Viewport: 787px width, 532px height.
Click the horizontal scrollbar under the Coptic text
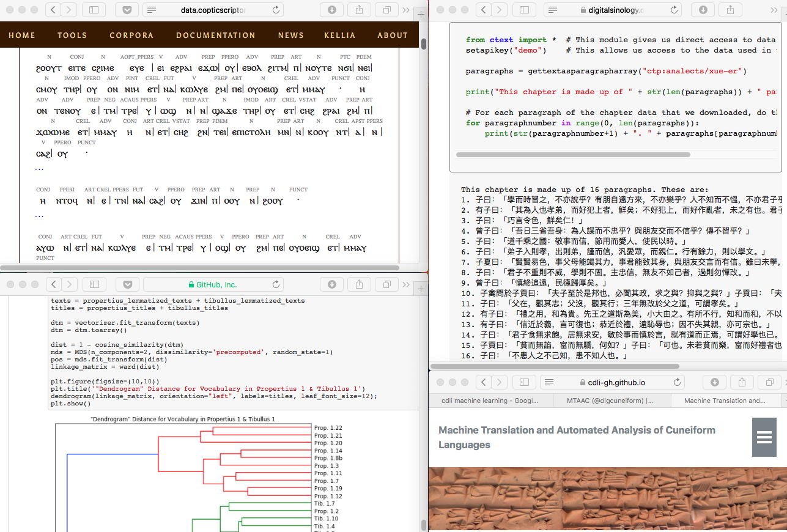click(199, 267)
